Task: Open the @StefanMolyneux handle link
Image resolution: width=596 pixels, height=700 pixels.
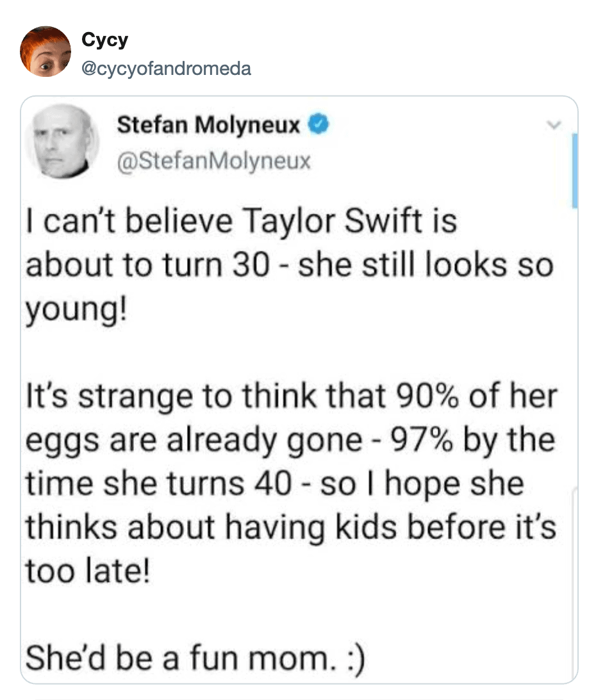Action: click(213, 160)
